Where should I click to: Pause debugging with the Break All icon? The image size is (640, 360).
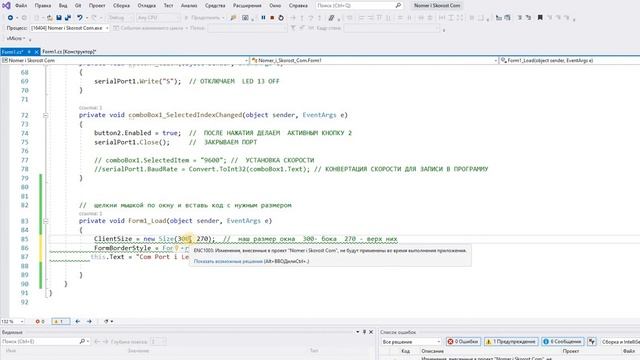(263, 18)
